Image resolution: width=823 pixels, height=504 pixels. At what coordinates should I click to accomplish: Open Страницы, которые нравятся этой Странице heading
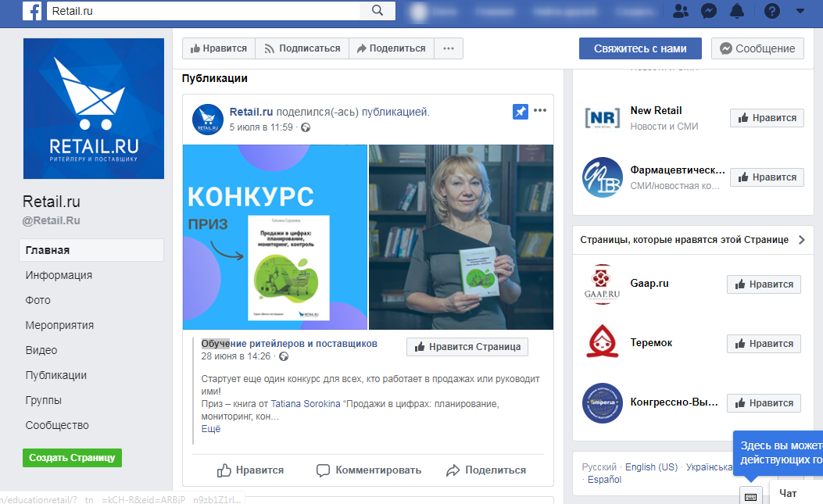pos(684,240)
